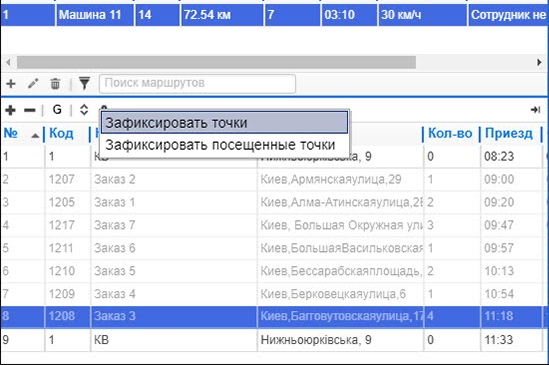
Task: Click the horizontal scrollbar thumb
Action: click(216, 62)
